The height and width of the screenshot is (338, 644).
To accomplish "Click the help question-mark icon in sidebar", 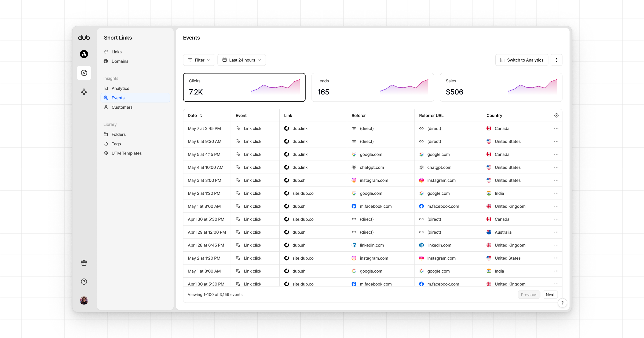I will 84,281.
